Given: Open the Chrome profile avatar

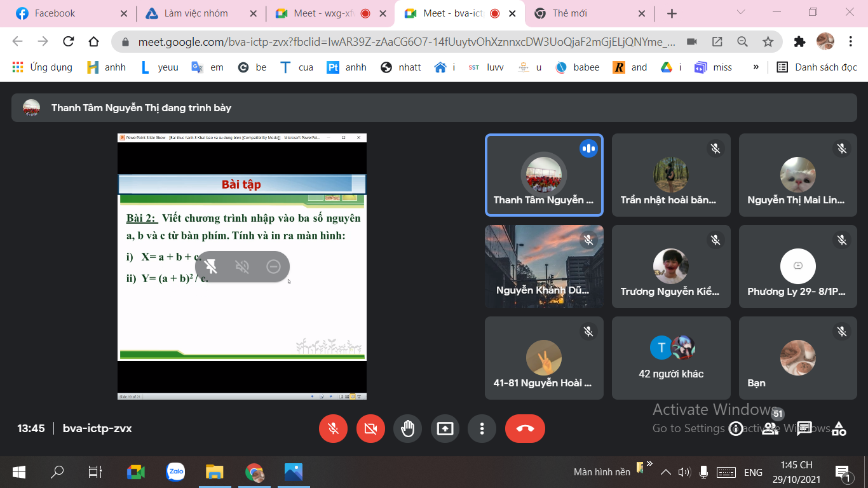Looking at the screenshot, I should tap(825, 41).
